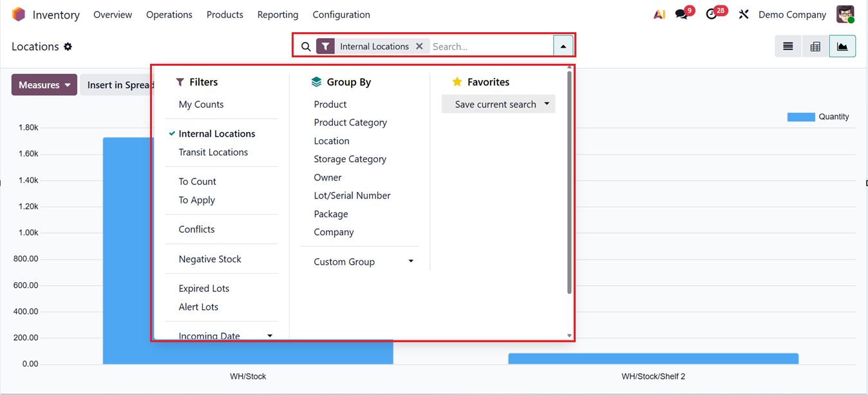Select the graph view icon
The height and width of the screenshot is (395, 868).
842,46
